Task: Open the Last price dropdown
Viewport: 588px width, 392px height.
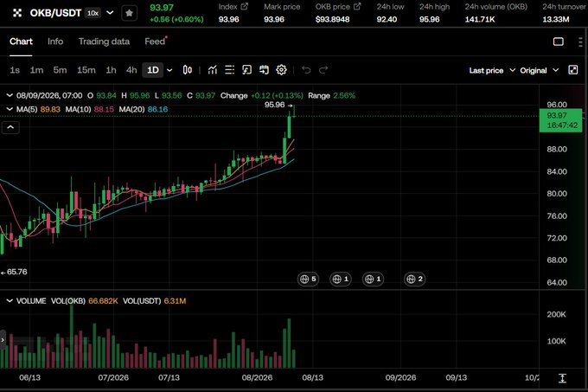Action: 492,70
